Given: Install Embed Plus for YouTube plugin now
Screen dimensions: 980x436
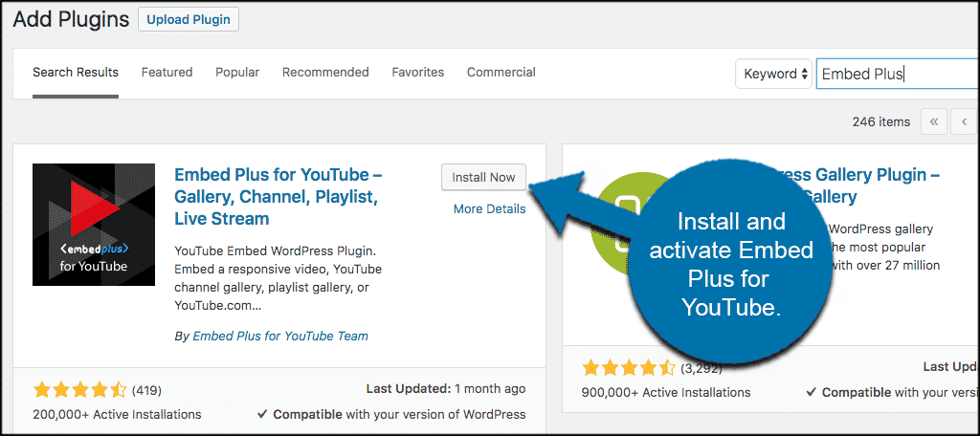Looking at the screenshot, I should pos(483,178).
